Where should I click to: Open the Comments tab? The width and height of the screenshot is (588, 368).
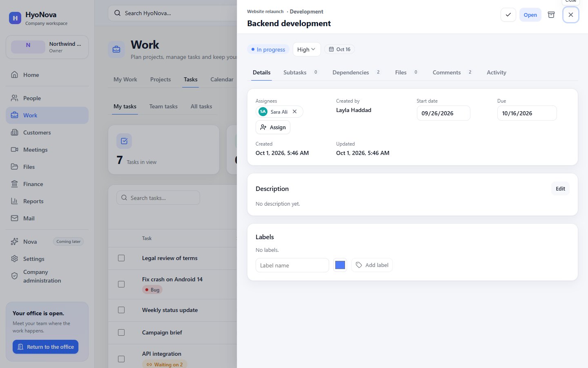(452, 72)
